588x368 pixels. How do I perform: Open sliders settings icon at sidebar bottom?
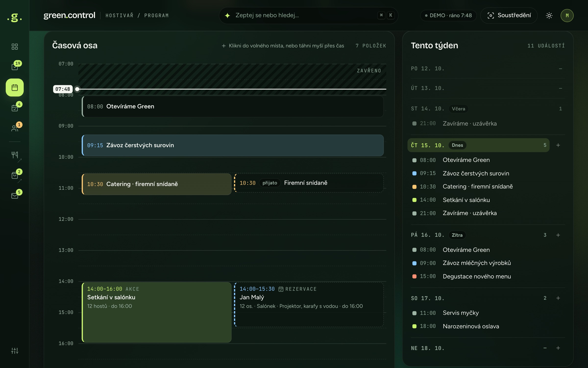click(x=15, y=351)
